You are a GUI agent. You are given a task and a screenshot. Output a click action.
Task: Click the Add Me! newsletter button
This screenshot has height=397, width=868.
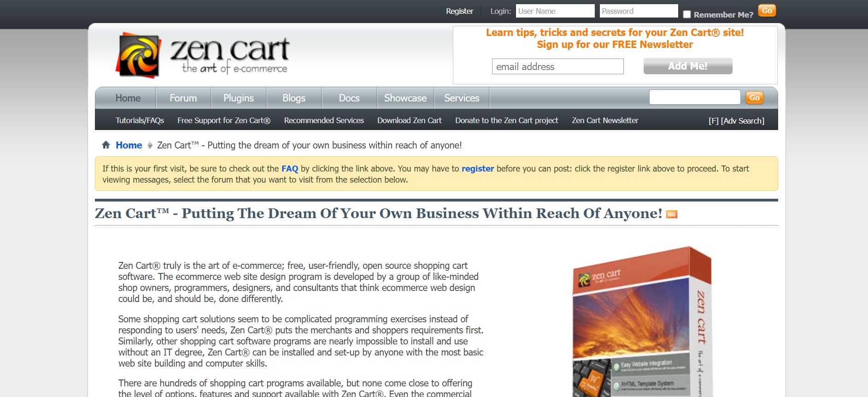[x=688, y=66]
